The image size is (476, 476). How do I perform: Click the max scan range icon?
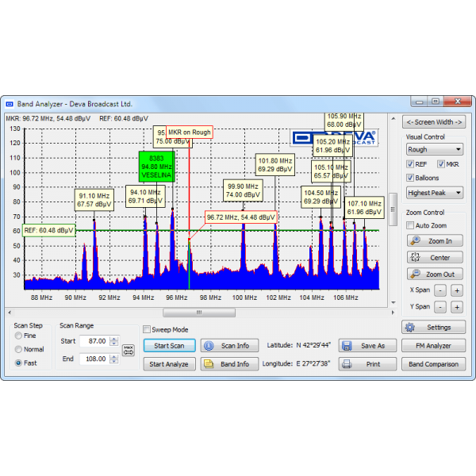click(129, 351)
